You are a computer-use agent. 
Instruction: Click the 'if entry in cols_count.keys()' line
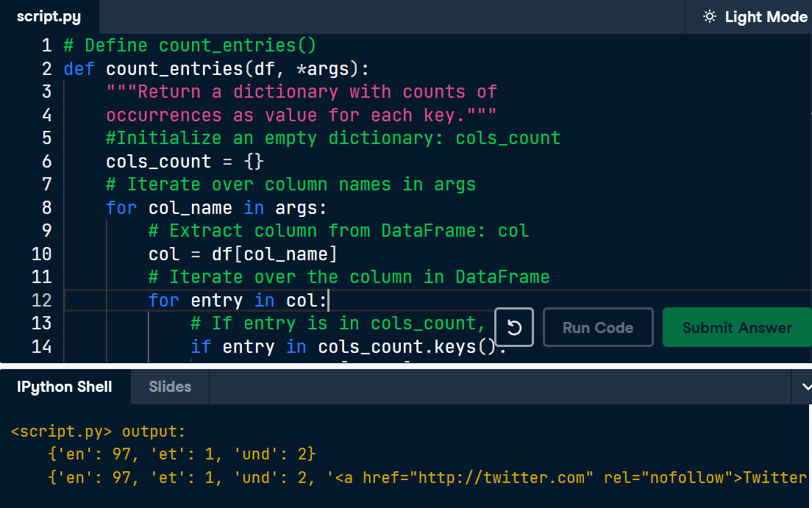tap(348, 346)
